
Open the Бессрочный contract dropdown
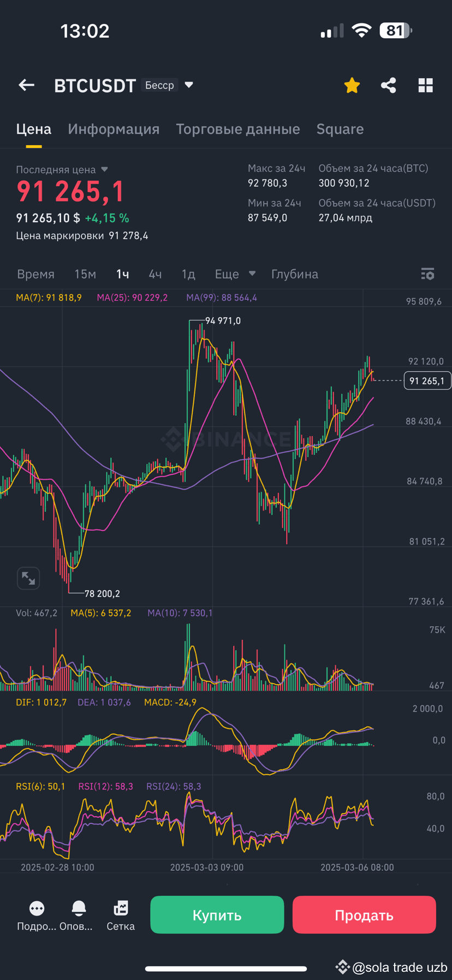(x=166, y=85)
